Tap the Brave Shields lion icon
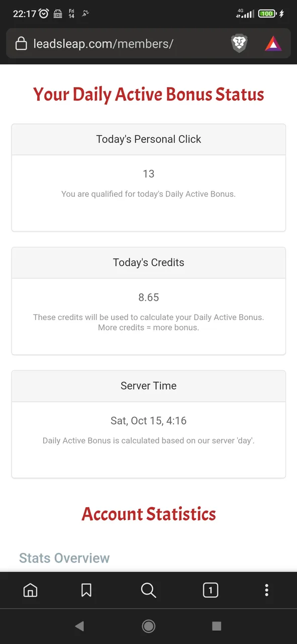This screenshot has width=297, height=644. tap(240, 44)
